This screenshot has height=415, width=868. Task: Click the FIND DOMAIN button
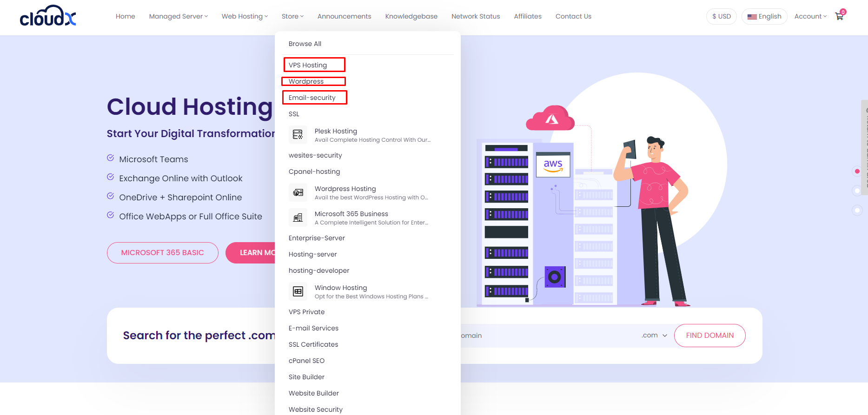(x=709, y=336)
